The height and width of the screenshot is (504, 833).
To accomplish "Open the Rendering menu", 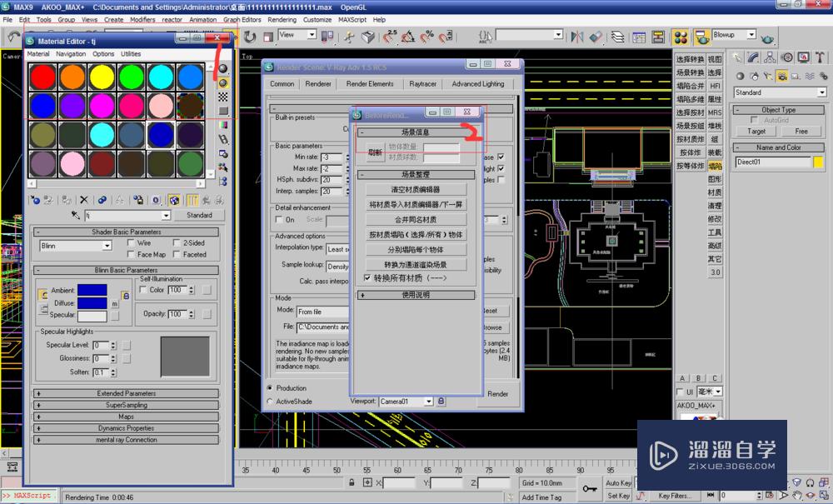I will coord(282,19).
